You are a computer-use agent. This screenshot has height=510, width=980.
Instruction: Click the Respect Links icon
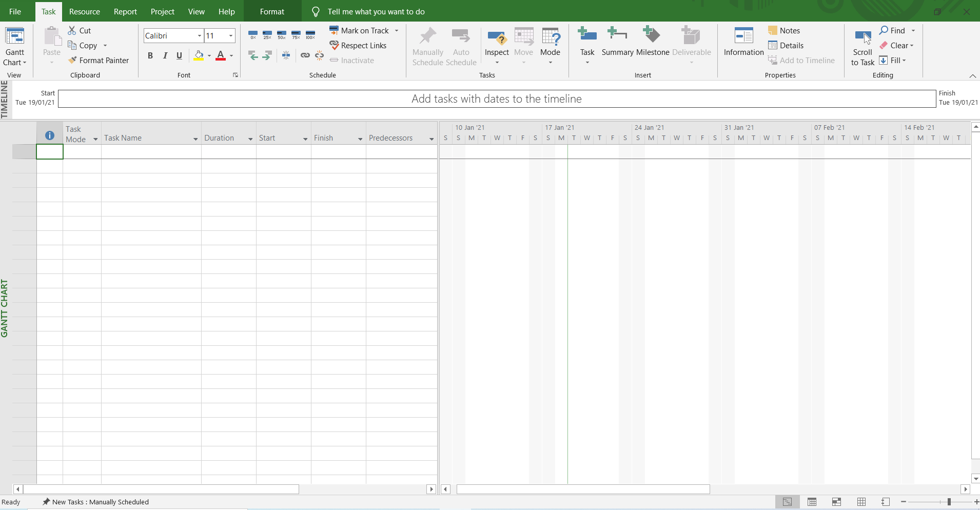tap(334, 45)
